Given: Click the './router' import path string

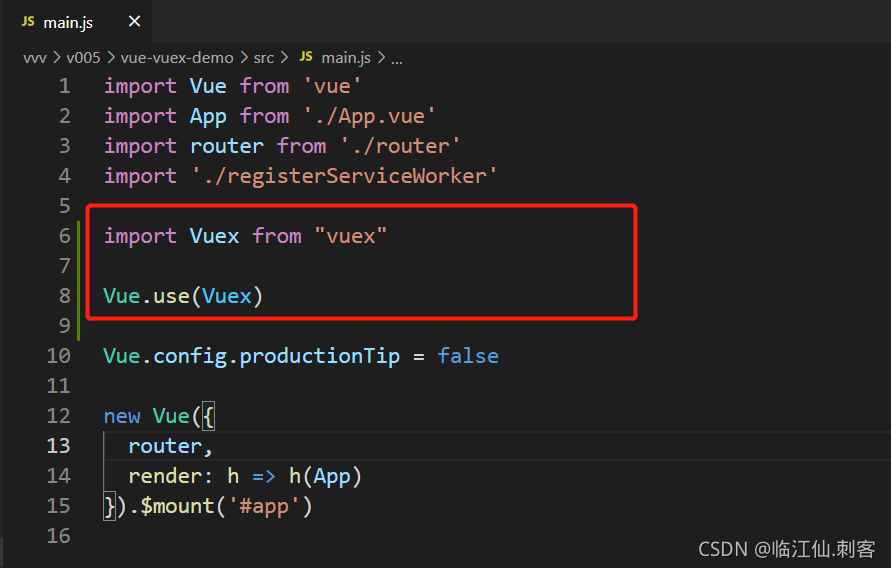Looking at the screenshot, I should pyautogui.click(x=400, y=146).
